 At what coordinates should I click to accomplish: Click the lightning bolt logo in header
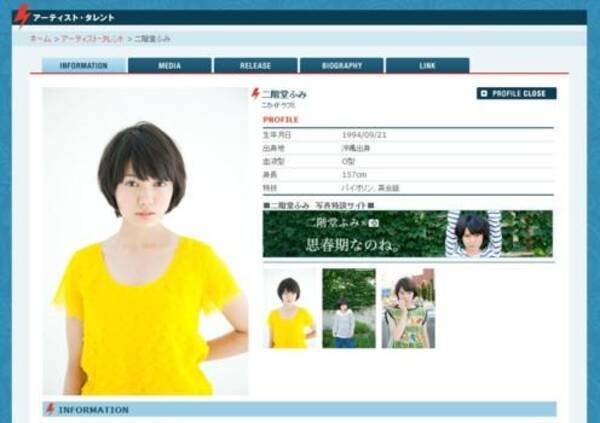[x=22, y=16]
